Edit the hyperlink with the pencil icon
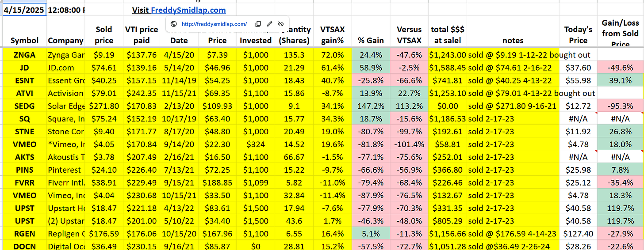The image size is (644, 250). point(269,24)
